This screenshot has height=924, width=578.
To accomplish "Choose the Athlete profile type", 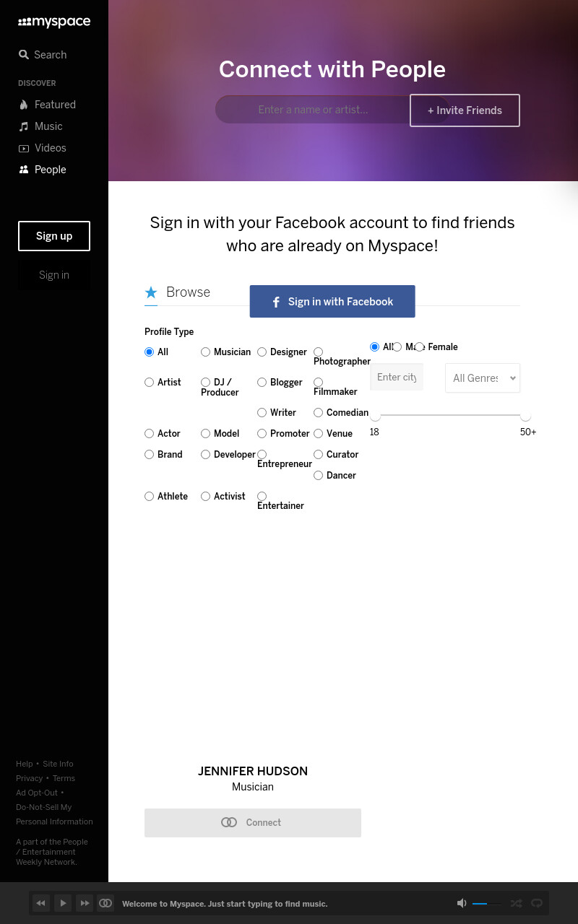I will (150, 497).
